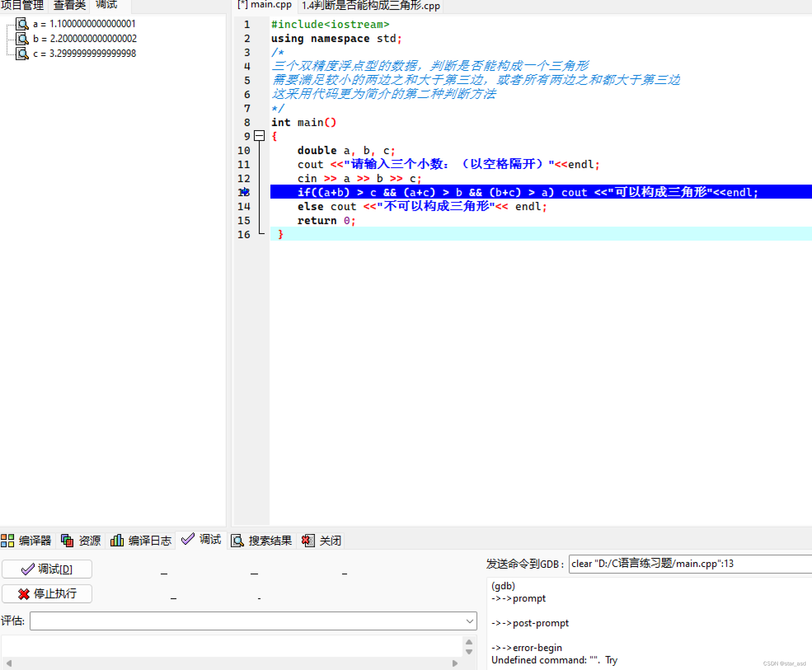Inspect variable b with the magnifier icon
Viewport: 812px width, 670px height.
point(22,39)
